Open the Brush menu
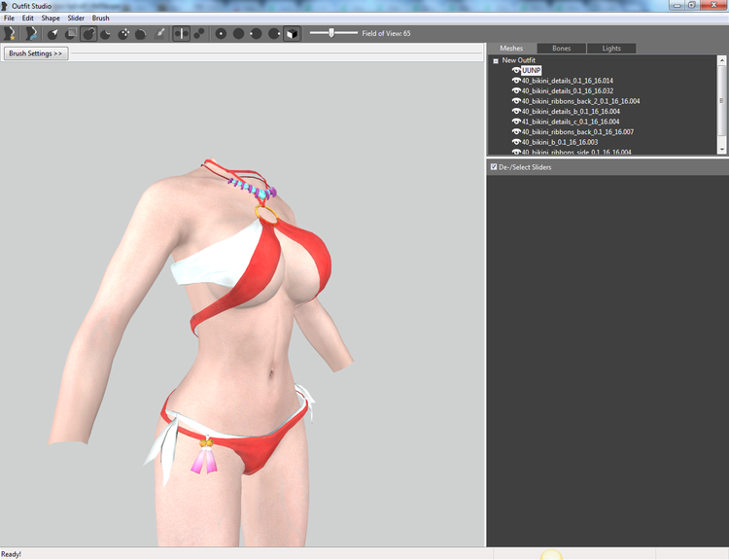The width and height of the screenshot is (729, 560). tap(100, 18)
